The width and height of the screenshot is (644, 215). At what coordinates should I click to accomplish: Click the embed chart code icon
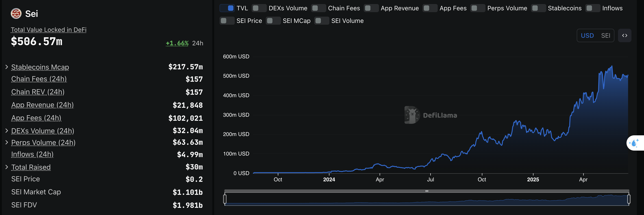coord(624,35)
